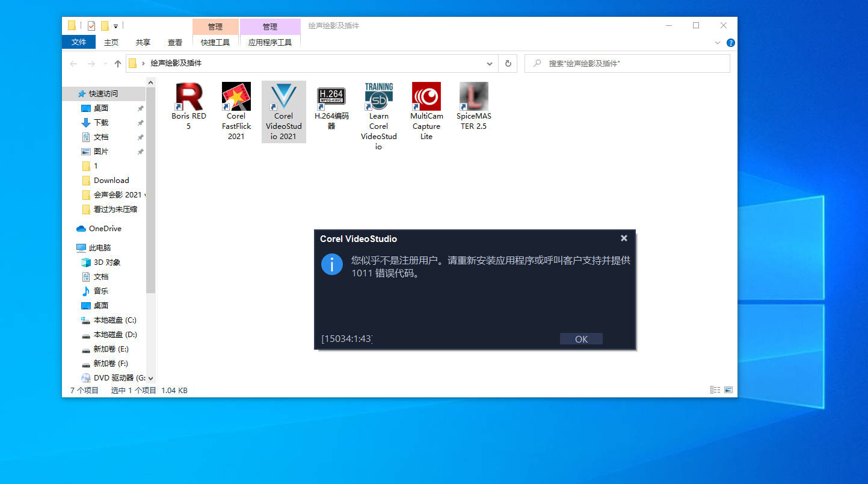Click the Explorer help question-mark icon

731,43
